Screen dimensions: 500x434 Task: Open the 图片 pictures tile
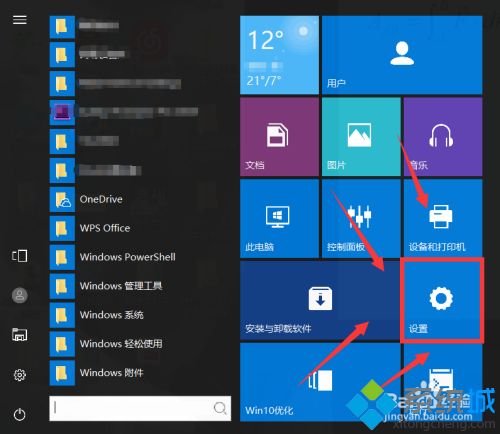coord(361,137)
